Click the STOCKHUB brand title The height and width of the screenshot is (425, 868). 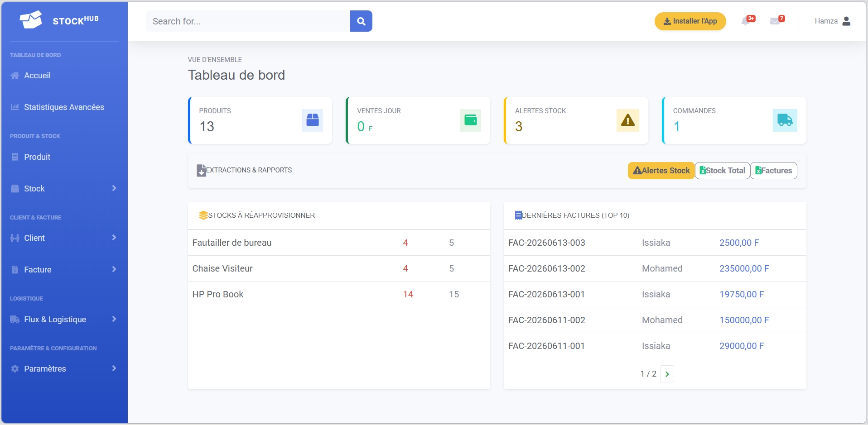(76, 20)
